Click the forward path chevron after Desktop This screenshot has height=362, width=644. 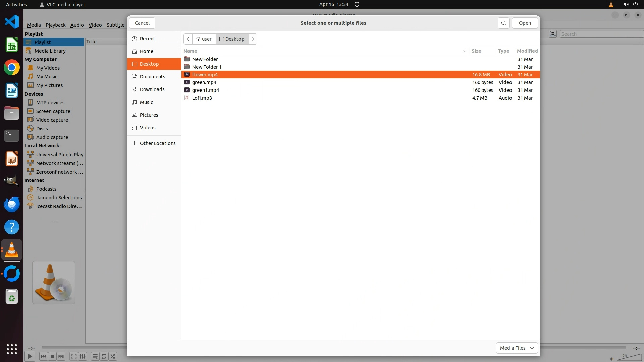click(253, 39)
